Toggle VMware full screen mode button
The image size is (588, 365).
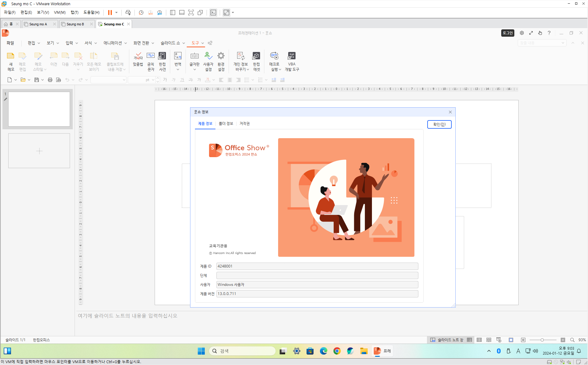(x=191, y=13)
